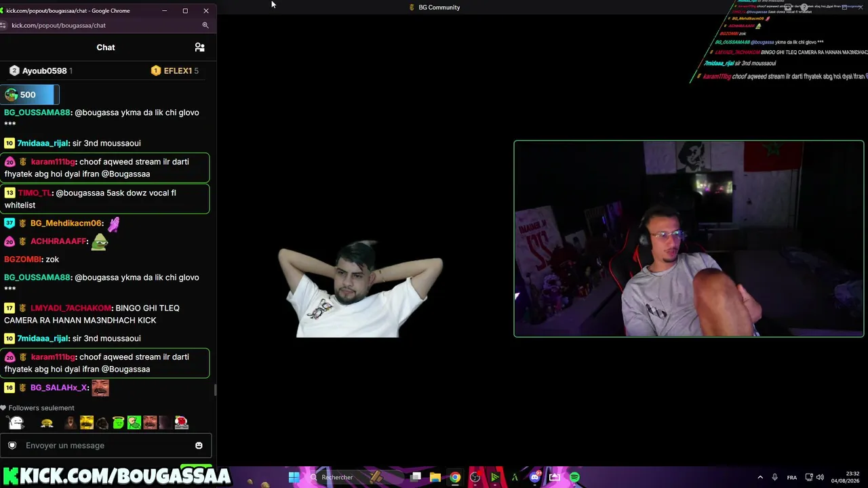Screen dimensions: 868x488
Task: Click the purple emote in BG_Mehdikacm06's message
Action: pos(113,224)
